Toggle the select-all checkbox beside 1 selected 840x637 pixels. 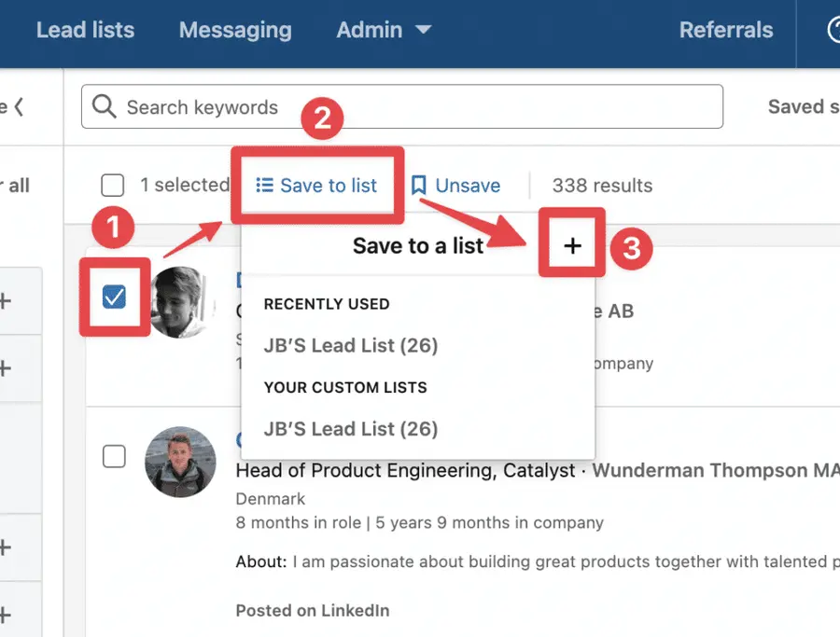tap(112, 185)
